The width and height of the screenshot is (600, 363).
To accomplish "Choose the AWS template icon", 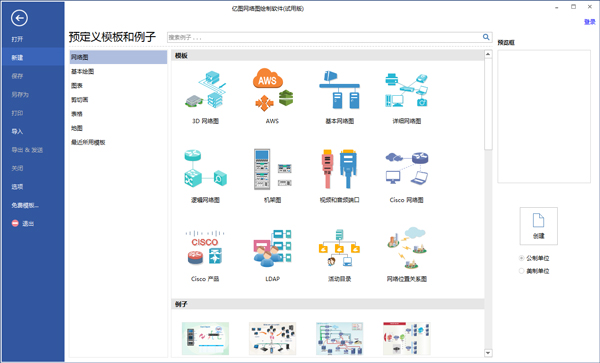I will 272,90.
